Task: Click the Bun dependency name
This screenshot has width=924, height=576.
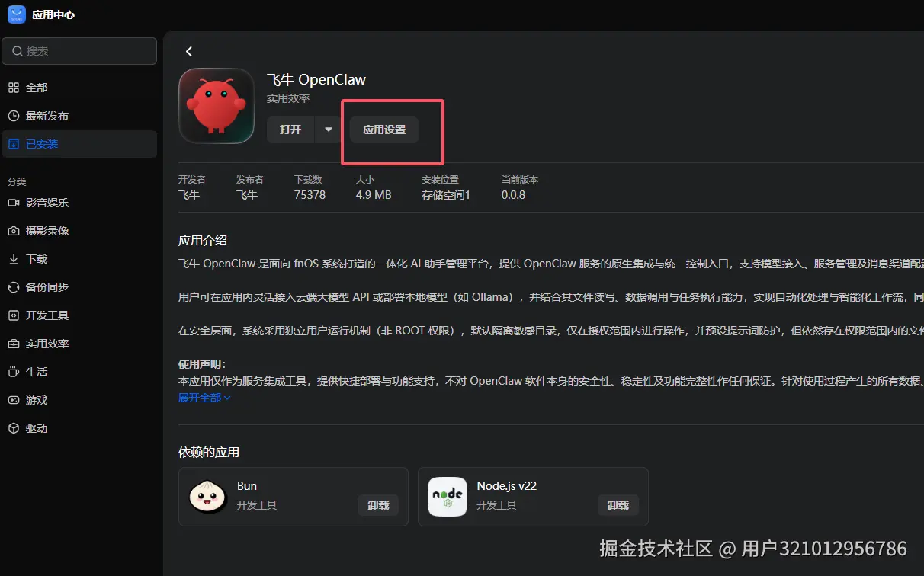Action: 247,486
